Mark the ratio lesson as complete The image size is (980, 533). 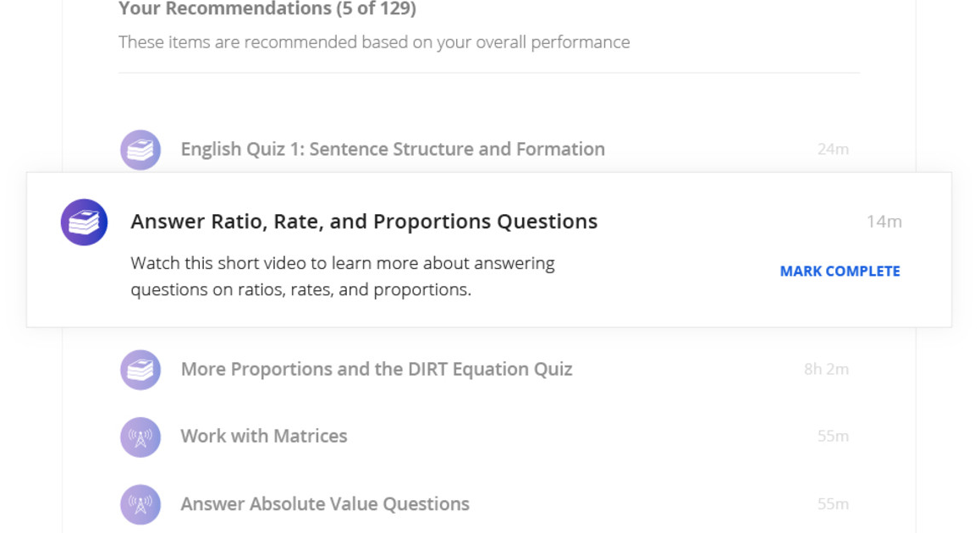click(x=840, y=272)
